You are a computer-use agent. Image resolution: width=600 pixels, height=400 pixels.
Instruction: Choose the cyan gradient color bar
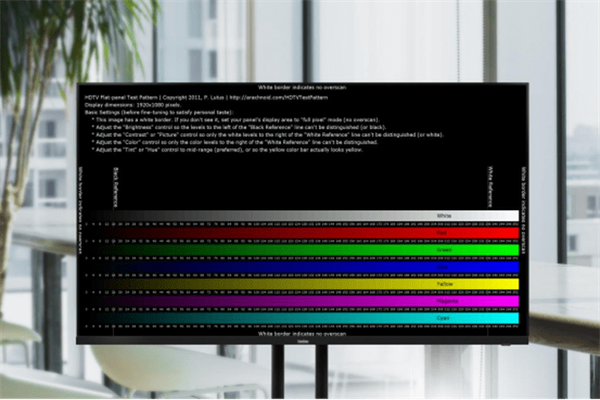(x=300, y=318)
